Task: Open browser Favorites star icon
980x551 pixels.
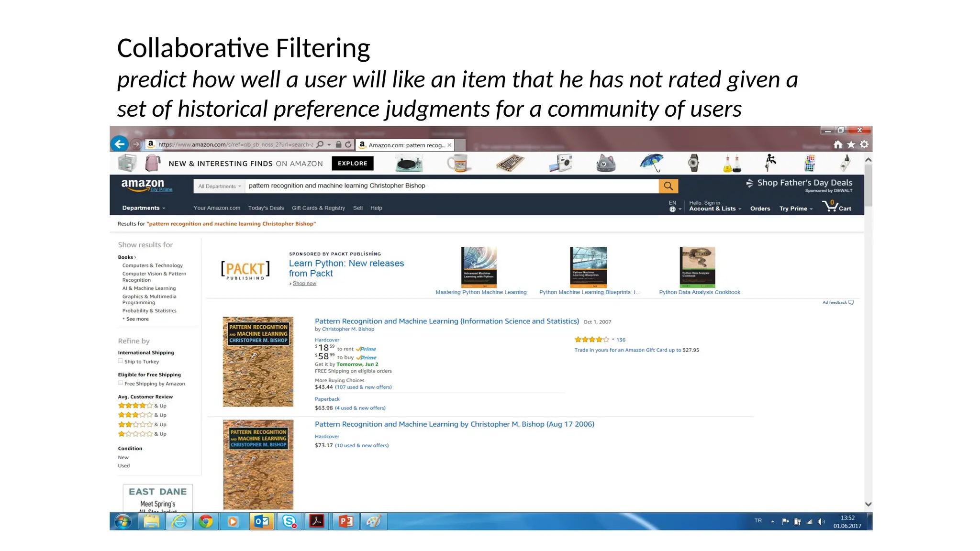Action: click(x=851, y=144)
